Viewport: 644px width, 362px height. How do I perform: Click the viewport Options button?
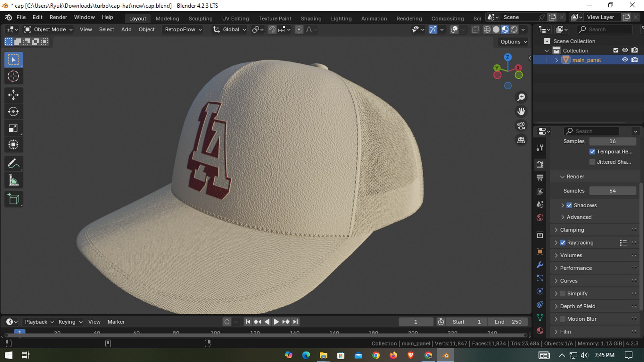click(x=513, y=42)
